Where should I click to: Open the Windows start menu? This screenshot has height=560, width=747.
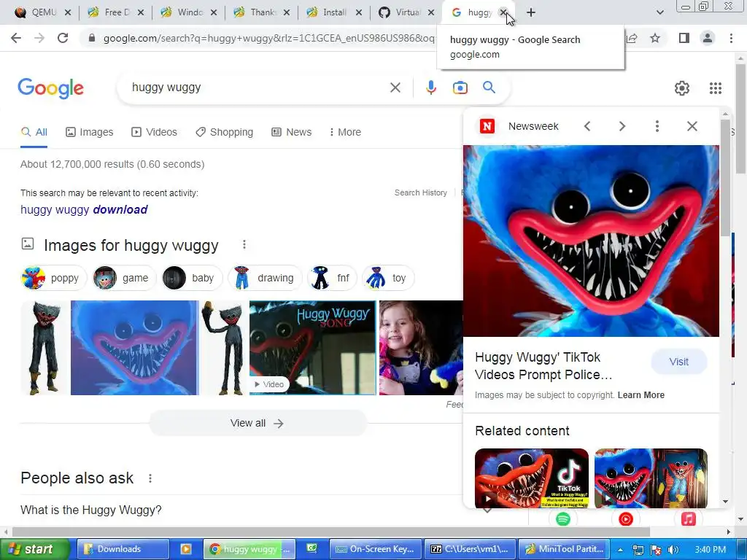tap(35, 549)
